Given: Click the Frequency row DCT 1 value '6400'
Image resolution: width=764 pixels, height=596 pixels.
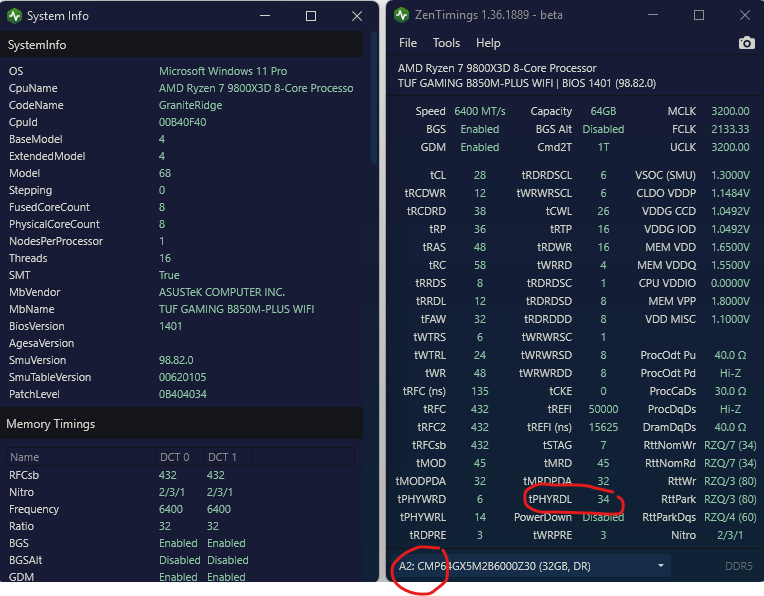Looking at the screenshot, I should [219, 509].
